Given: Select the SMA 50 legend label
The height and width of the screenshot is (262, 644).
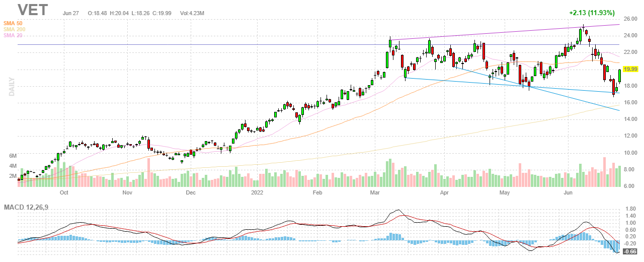Looking at the screenshot, I should pos(12,23).
